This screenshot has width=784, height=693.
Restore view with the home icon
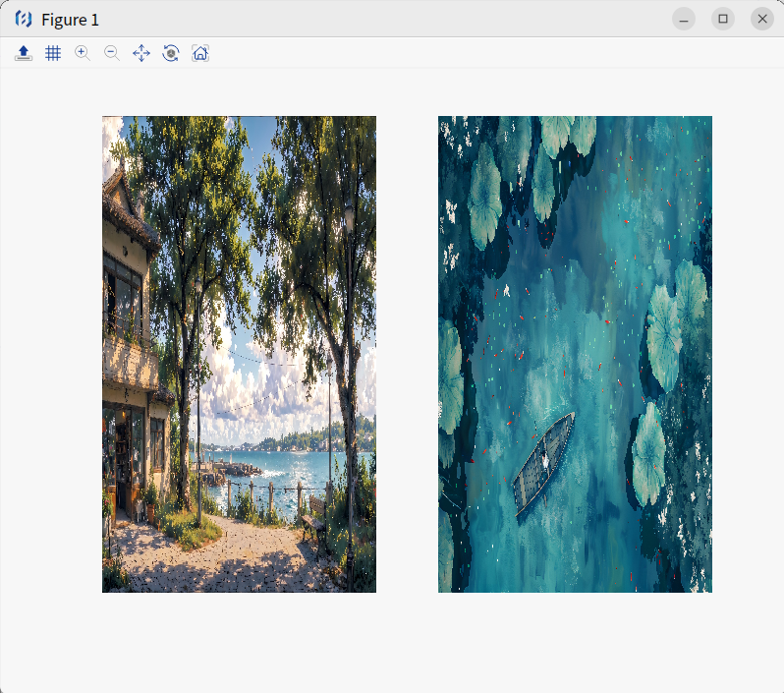tap(200, 53)
